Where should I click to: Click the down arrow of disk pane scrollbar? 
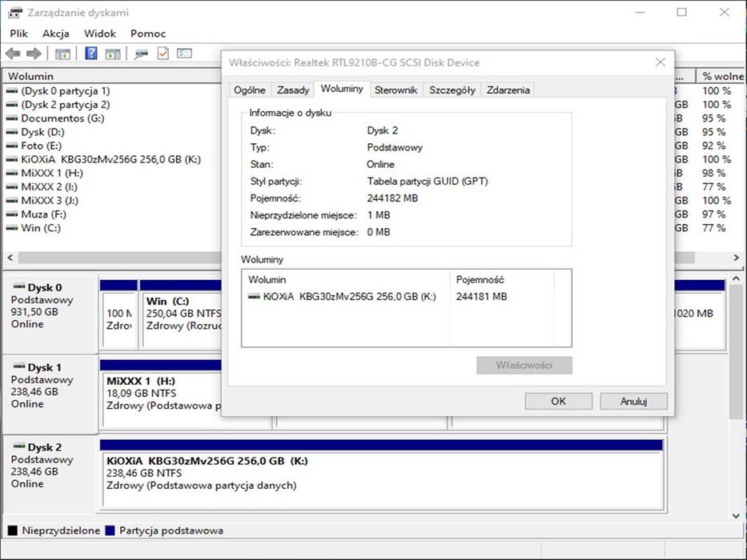(736, 516)
